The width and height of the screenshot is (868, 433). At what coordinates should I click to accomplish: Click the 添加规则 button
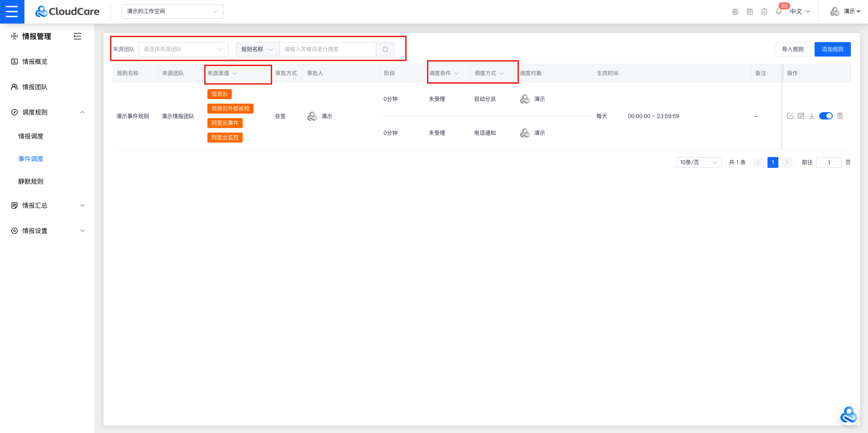click(x=832, y=49)
